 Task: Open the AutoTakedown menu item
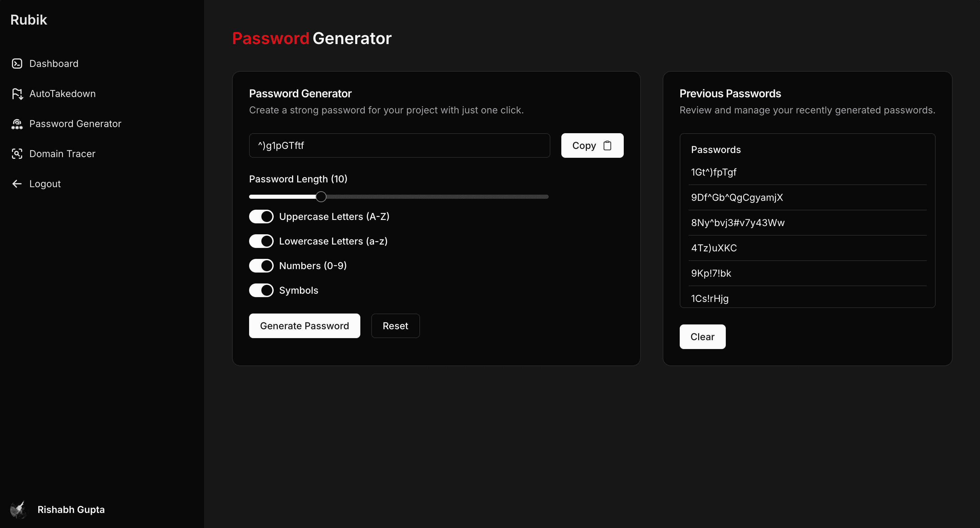pos(62,94)
